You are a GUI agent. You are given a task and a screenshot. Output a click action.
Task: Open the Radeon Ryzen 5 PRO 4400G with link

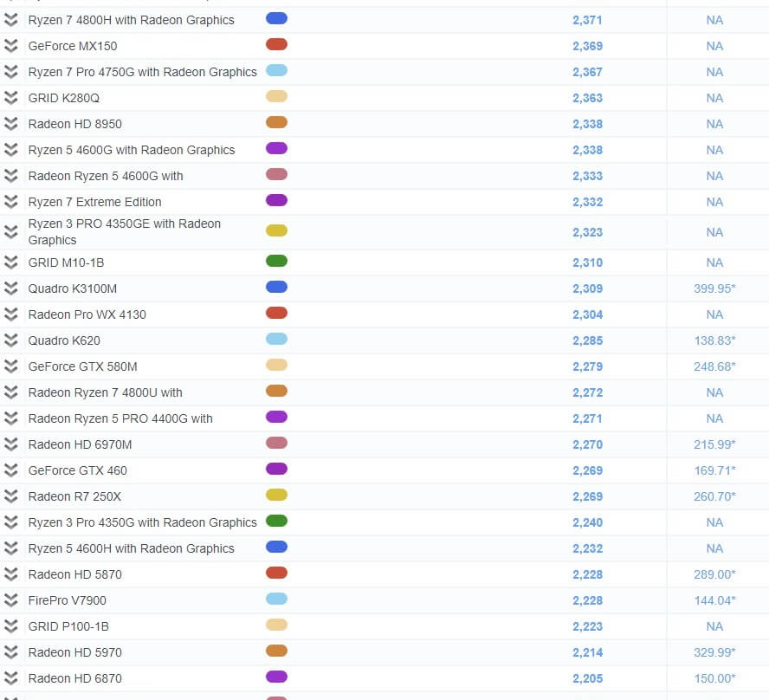(120, 419)
